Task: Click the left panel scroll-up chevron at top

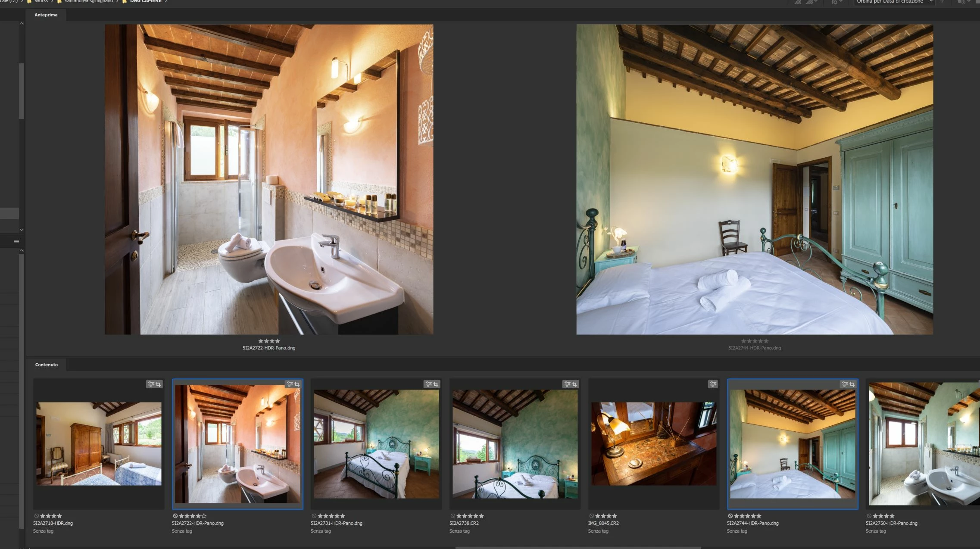Action: pyautogui.click(x=22, y=24)
